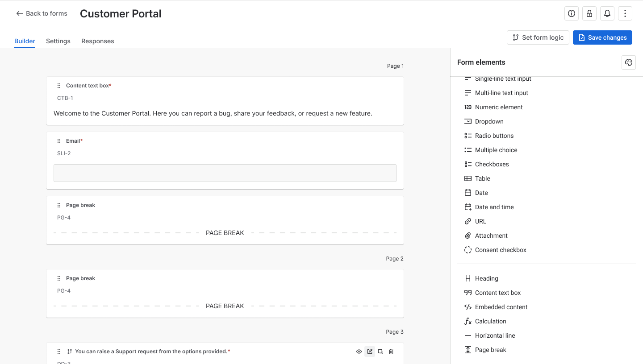The width and height of the screenshot is (643, 364).
Task: Click the lock icon in header
Action: (589, 13)
